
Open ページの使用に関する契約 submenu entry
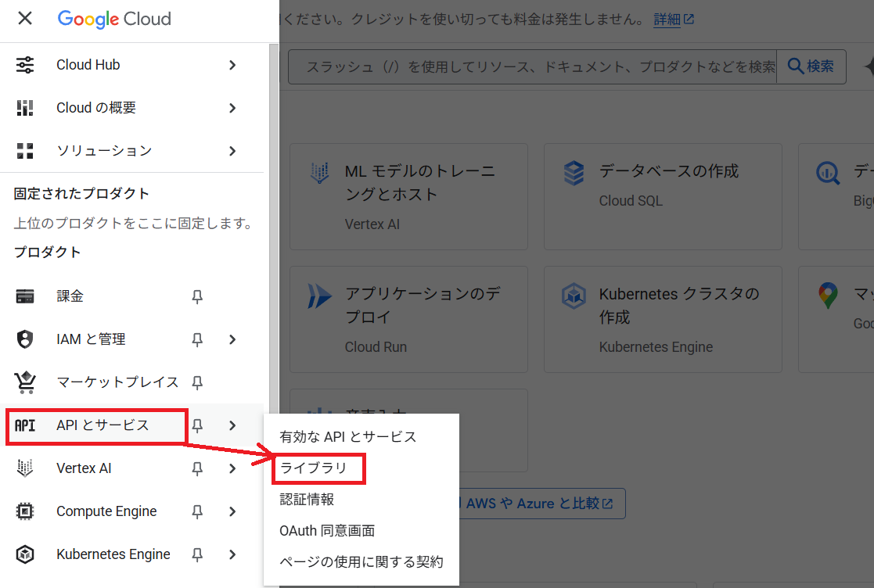coord(361,562)
